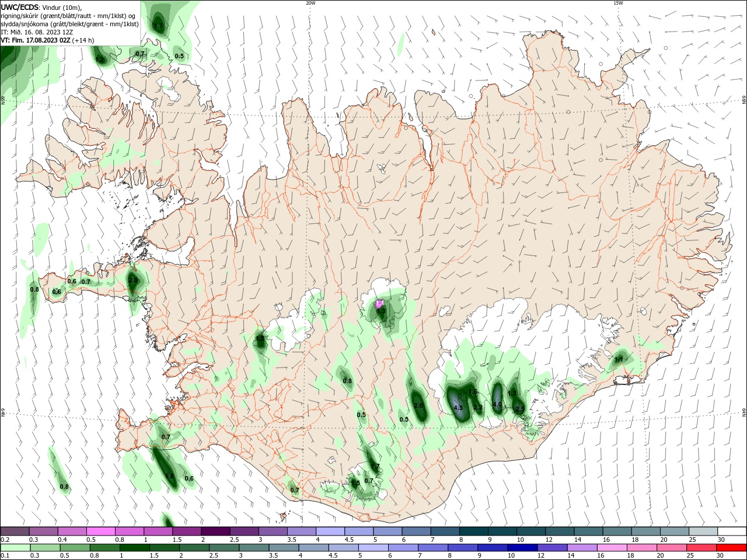The image size is (747, 560).
Task: Click the '0.4' label in the legend
Action: tap(62, 540)
